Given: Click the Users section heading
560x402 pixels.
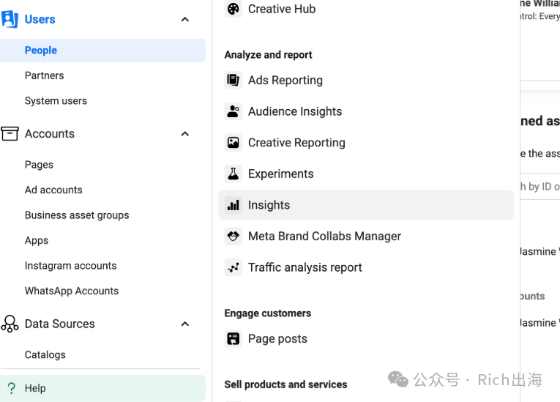Looking at the screenshot, I should tap(40, 19).
